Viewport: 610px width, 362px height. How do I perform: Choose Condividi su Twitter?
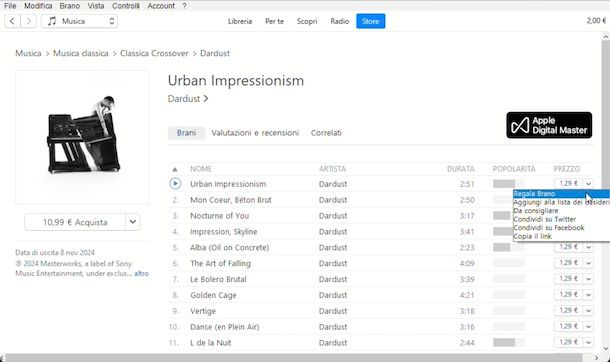click(x=561, y=219)
